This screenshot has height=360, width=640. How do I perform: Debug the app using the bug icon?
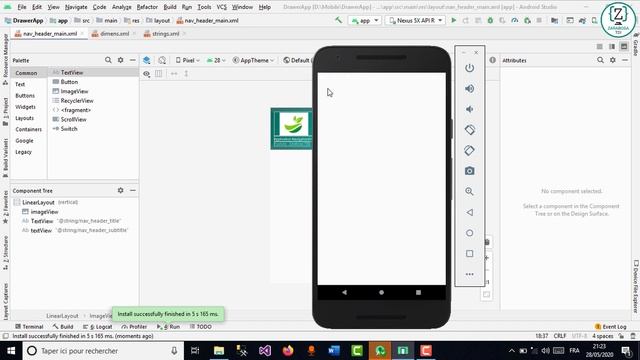[490, 20]
